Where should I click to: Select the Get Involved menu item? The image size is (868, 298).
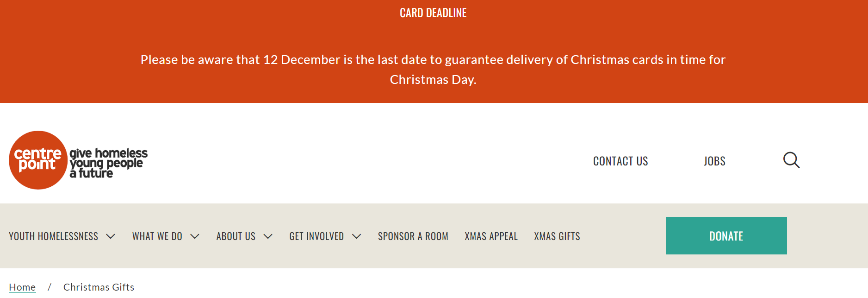(316, 236)
